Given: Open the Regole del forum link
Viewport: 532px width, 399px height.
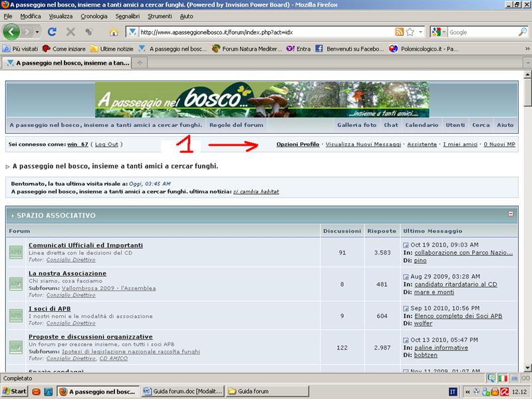Looking at the screenshot, I should tap(237, 125).
